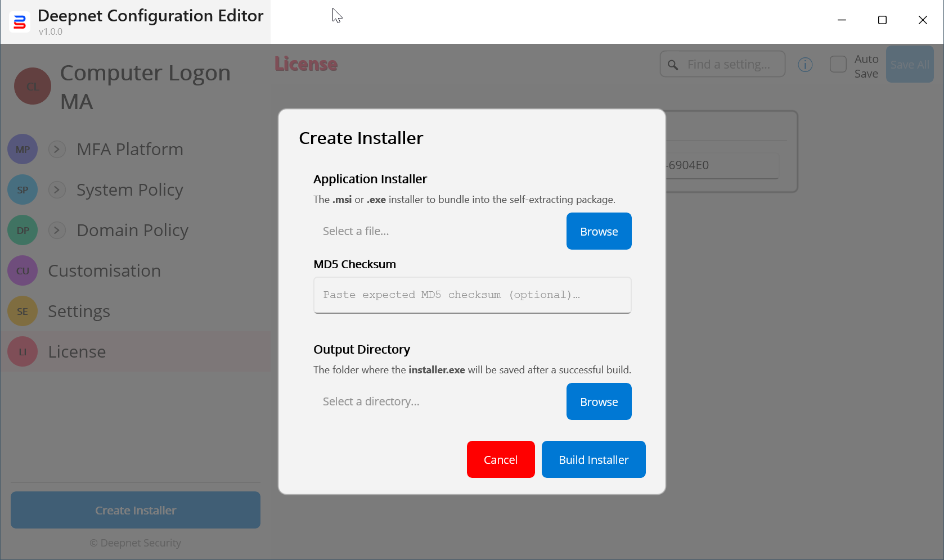The height and width of the screenshot is (560, 944).
Task: Browse for the application installer file
Action: click(599, 231)
